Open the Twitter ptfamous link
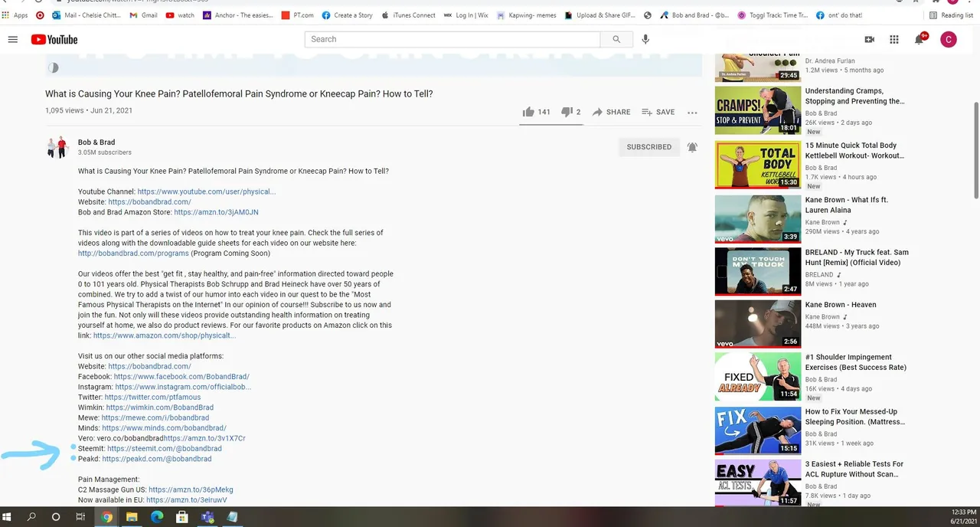980x527 pixels. (152, 398)
